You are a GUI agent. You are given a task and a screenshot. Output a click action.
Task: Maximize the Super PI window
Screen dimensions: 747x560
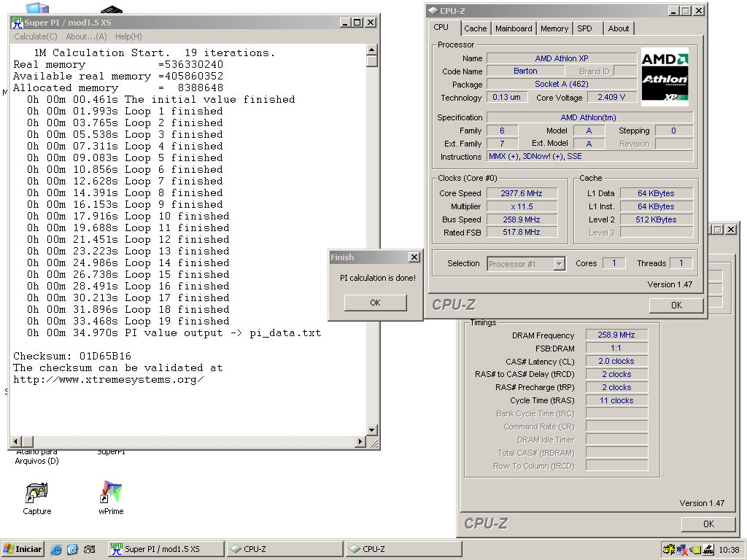[x=357, y=23]
